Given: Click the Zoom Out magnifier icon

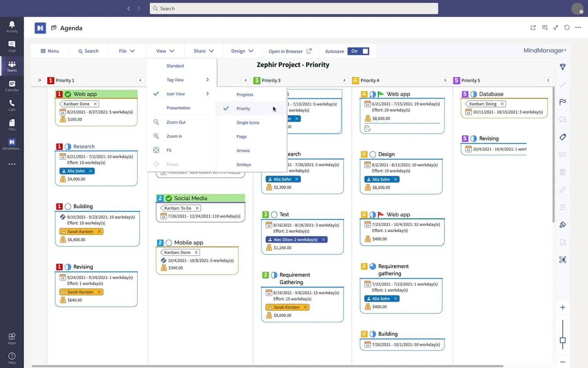Looking at the screenshot, I should 156,122.
